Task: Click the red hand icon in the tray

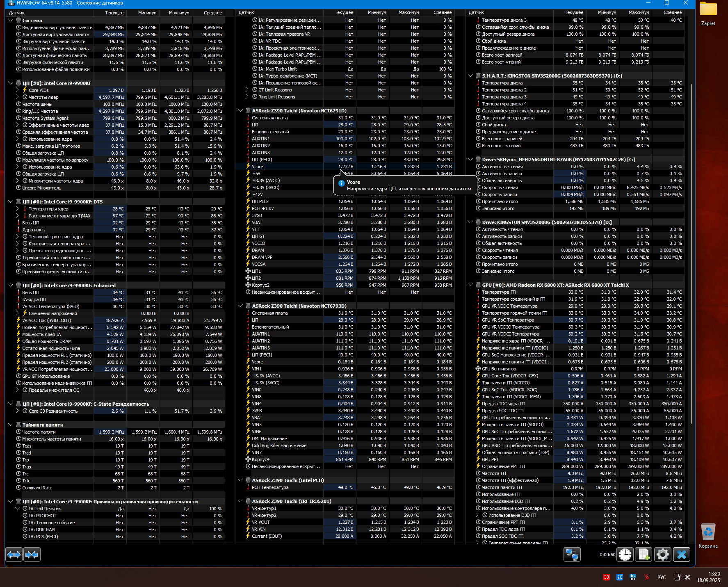Action: coord(646,577)
